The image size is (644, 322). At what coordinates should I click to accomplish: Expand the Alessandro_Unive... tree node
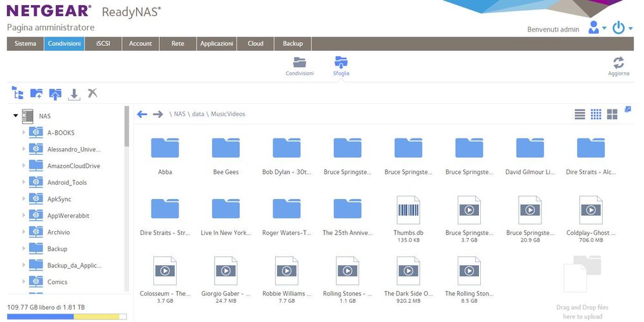(x=23, y=149)
